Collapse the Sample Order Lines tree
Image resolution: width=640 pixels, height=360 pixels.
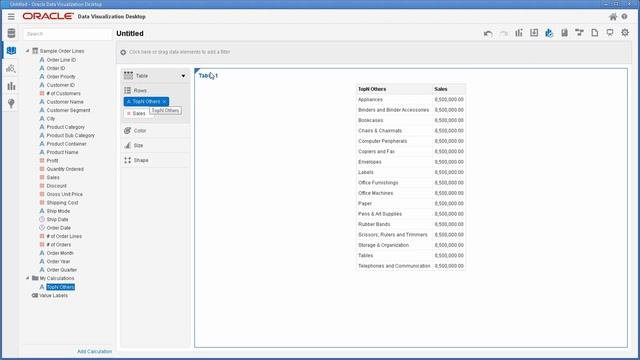[x=27, y=51]
